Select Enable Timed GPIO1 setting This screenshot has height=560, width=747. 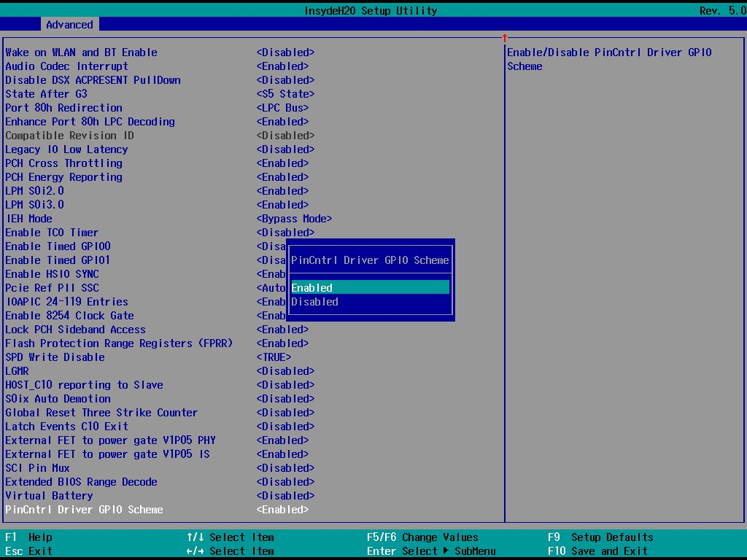click(58, 260)
